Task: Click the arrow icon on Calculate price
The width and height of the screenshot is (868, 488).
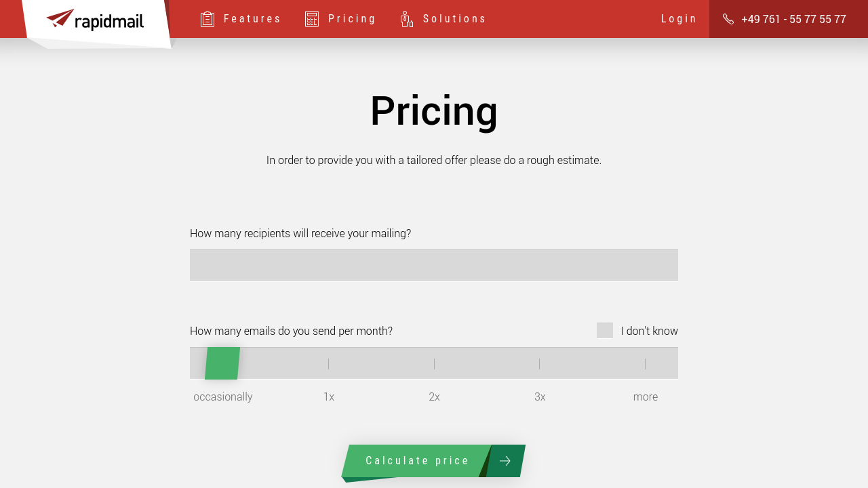Action: coord(505,461)
